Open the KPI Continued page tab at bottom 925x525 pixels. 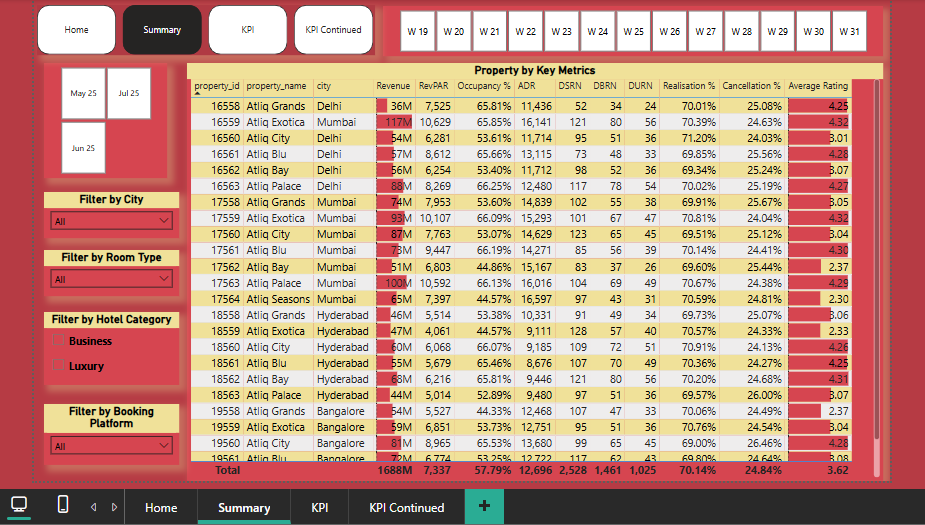[406, 507]
